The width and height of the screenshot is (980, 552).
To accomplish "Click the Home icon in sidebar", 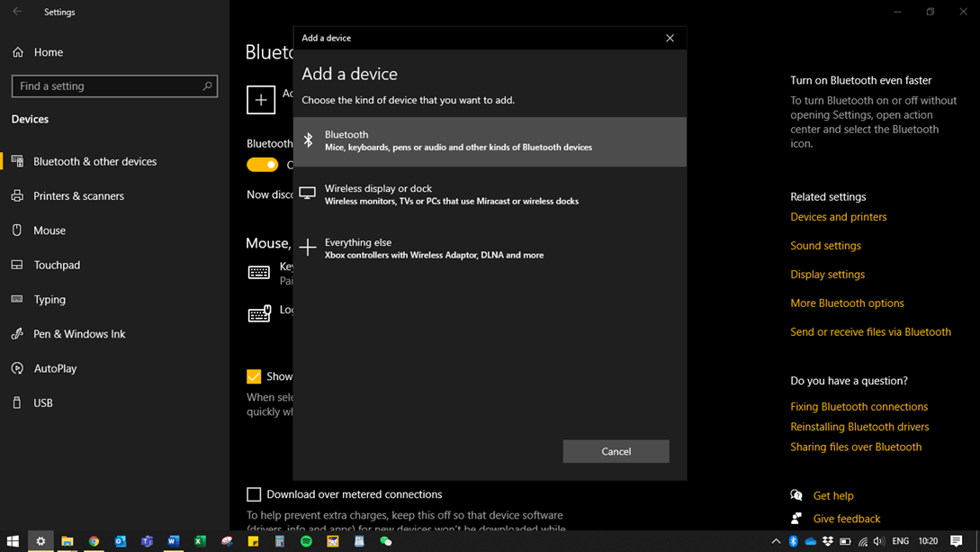I will coord(18,52).
